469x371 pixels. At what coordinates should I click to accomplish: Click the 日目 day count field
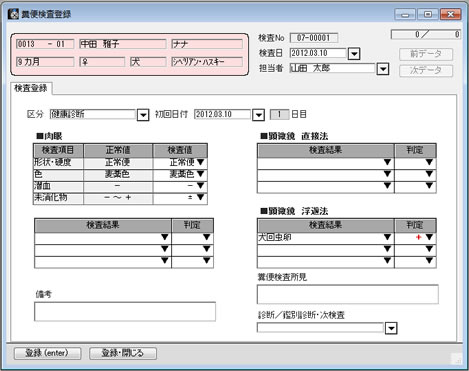(x=279, y=114)
